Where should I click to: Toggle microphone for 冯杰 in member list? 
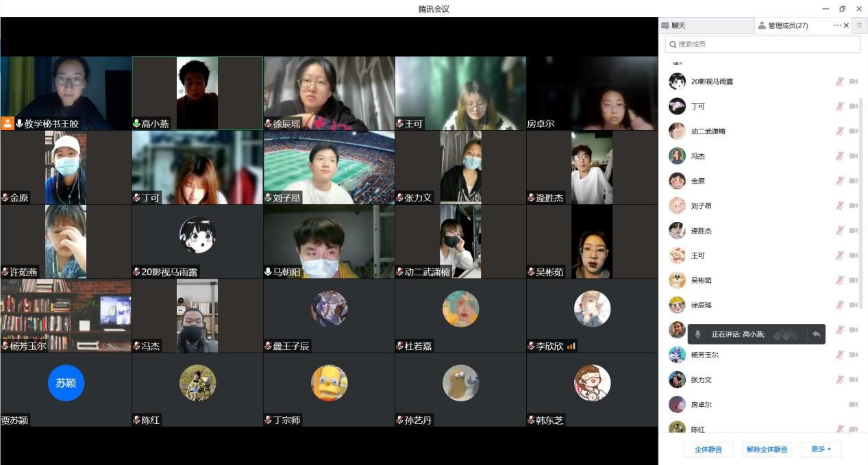(x=839, y=156)
